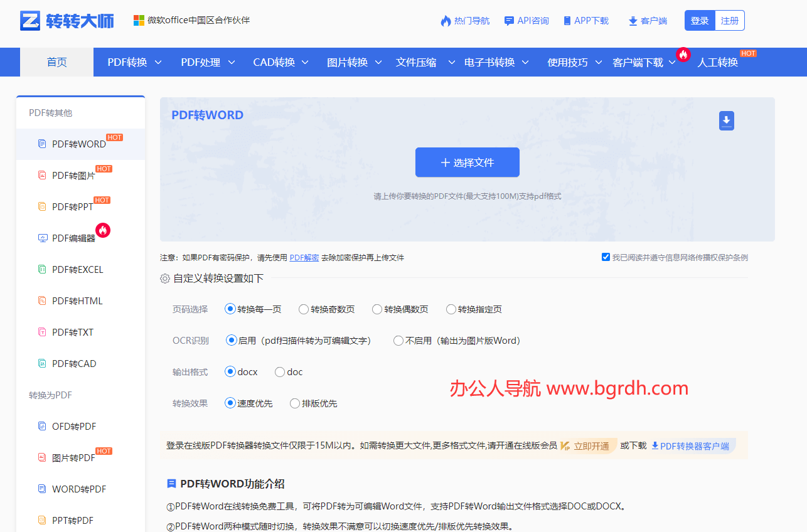Select the 转换奇数页 radio button
Image resolution: width=807 pixels, height=532 pixels.
(x=304, y=309)
